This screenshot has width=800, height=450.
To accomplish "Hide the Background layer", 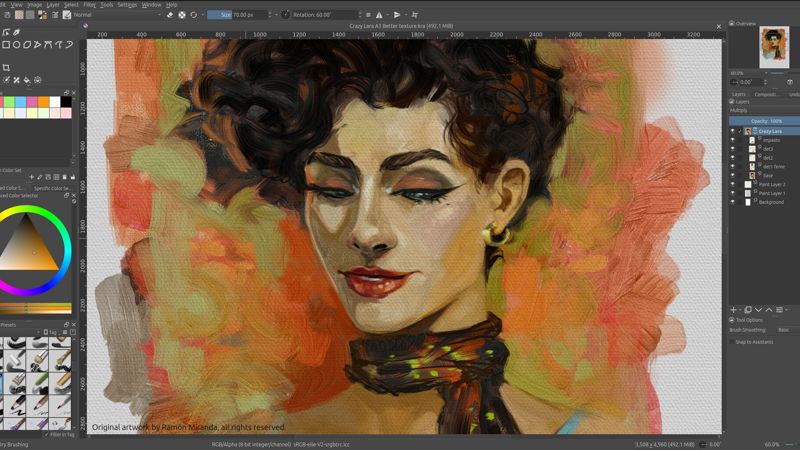I will coord(733,202).
